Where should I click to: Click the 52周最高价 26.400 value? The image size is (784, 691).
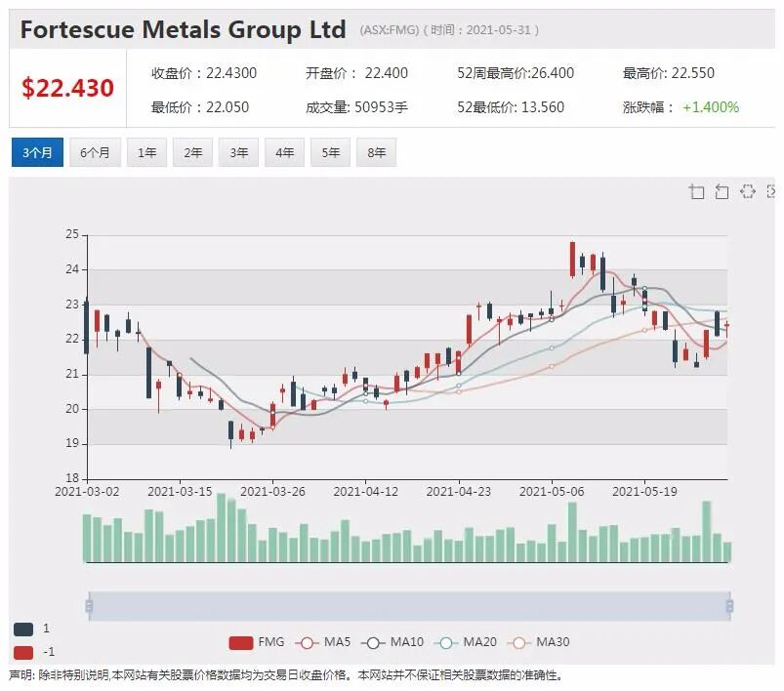click(x=516, y=73)
